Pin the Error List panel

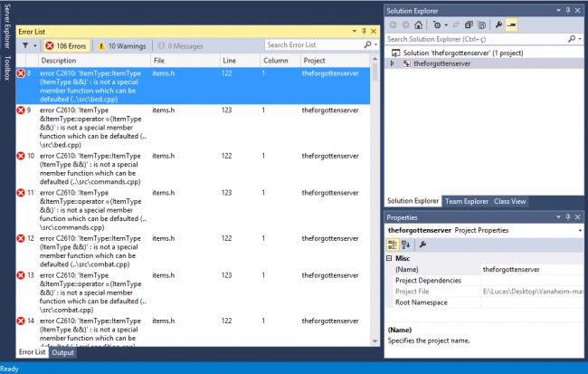364,31
